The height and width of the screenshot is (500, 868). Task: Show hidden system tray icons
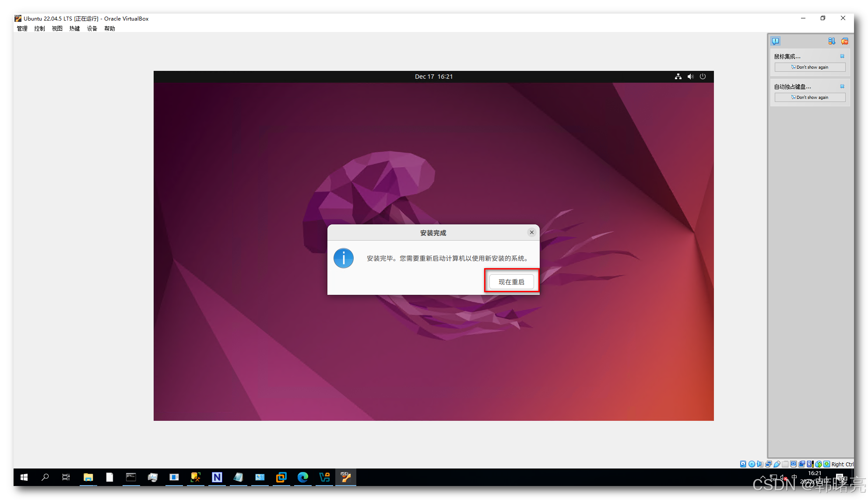pyautogui.click(x=763, y=477)
